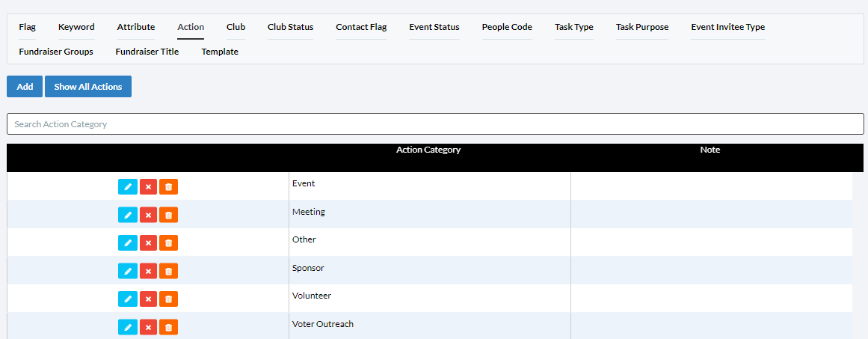Open the Contact Flag tab

click(362, 27)
